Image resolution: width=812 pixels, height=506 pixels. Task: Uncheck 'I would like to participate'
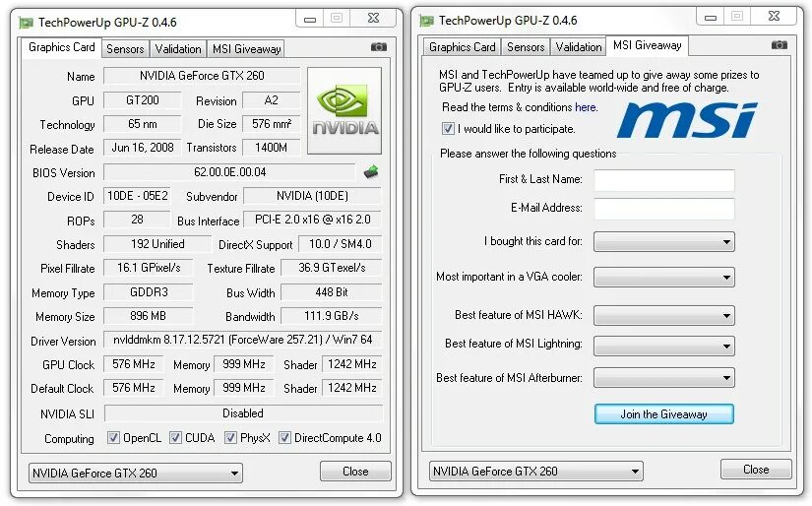(x=448, y=128)
